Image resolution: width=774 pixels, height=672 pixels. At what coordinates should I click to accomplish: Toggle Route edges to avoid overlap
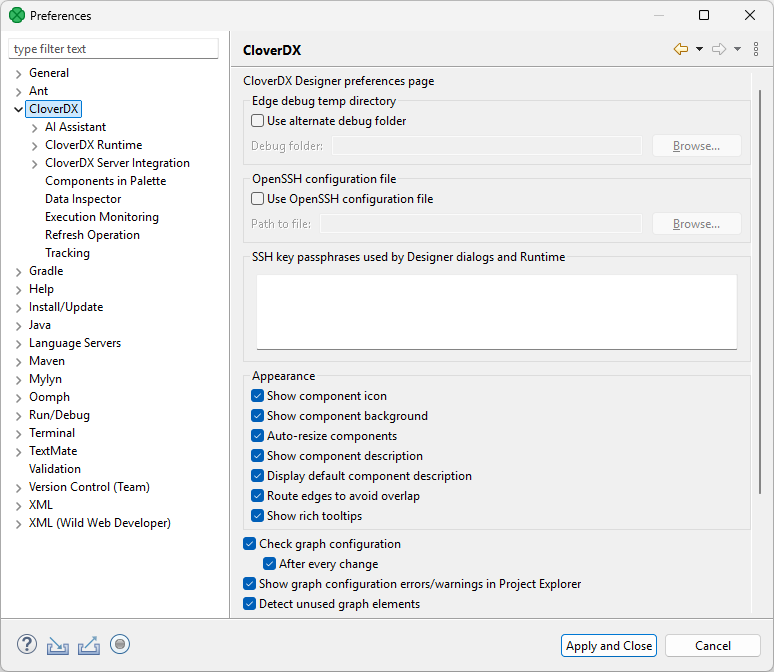tap(257, 496)
